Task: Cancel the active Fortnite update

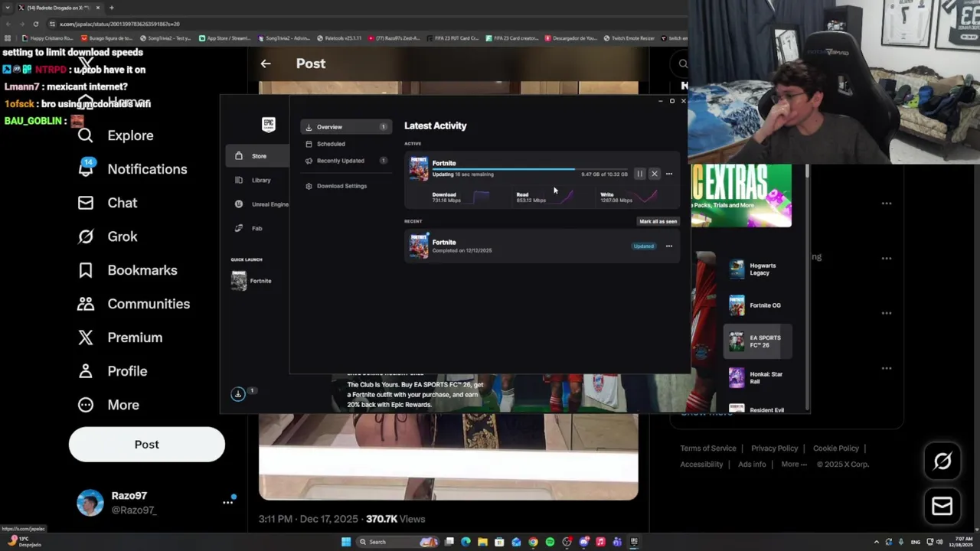Action: pyautogui.click(x=655, y=174)
